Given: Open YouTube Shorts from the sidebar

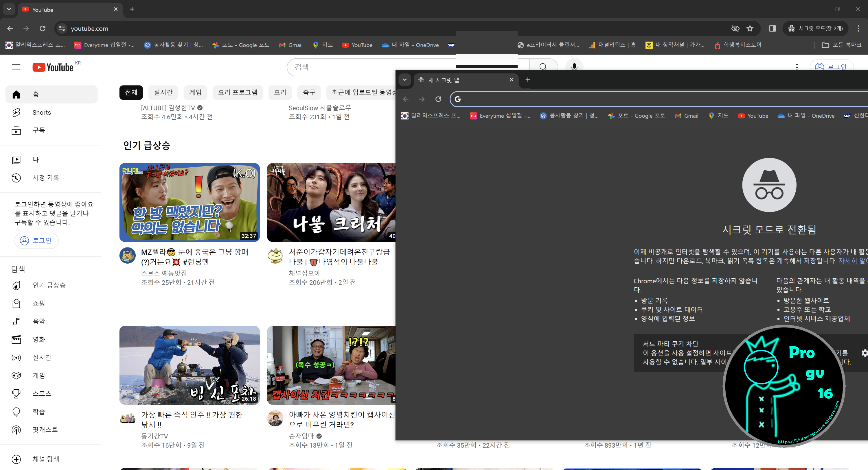Looking at the screenshot, I should coord(41,112).
